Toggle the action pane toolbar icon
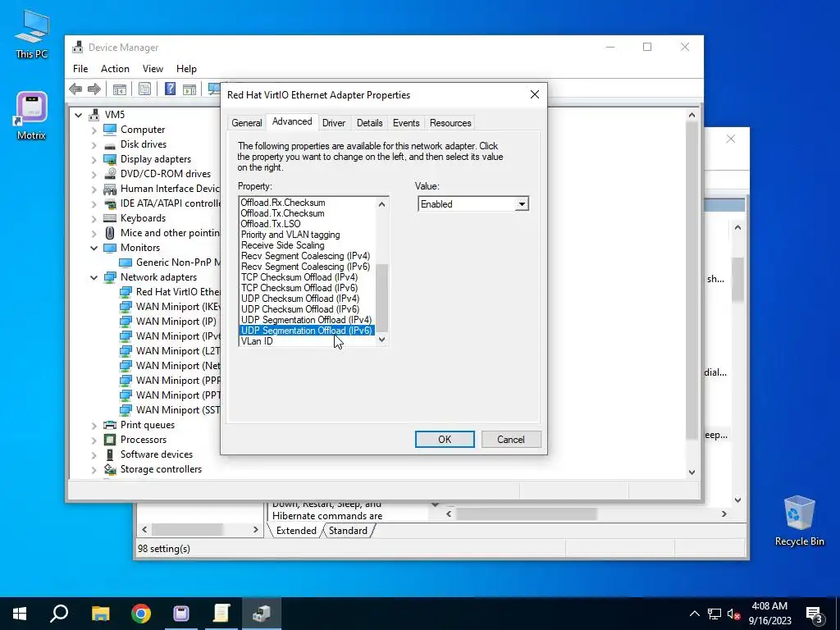Screen dimensions: 840x630 [x=189, y=89]
